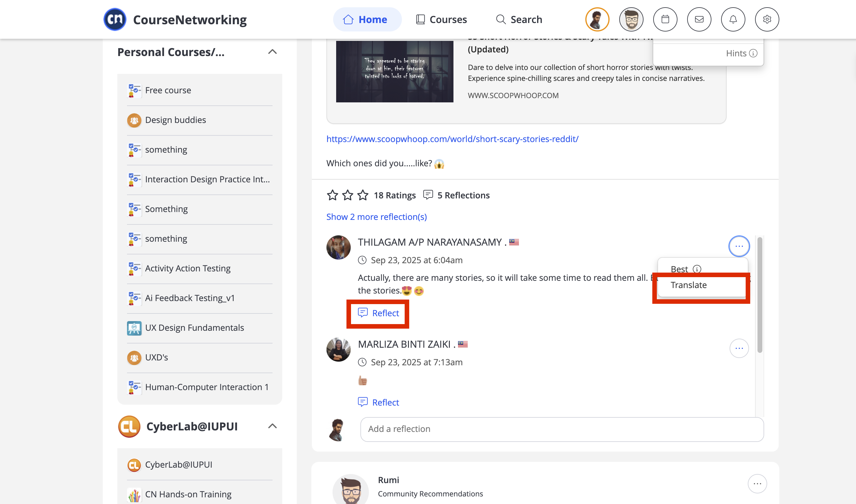
Task: Open the Free course item
Action: pos(200,90)
